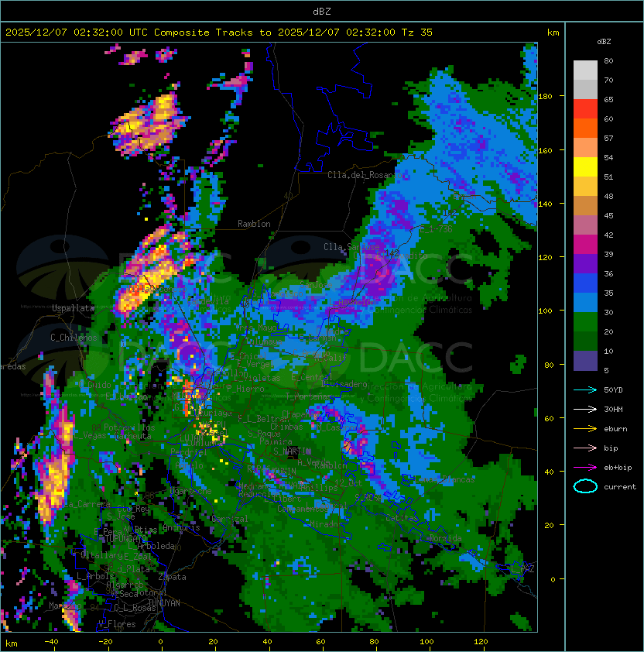Select the light gray top swatch in the dBZ scale
Screen dimensions: 644x652
point(585,70)
